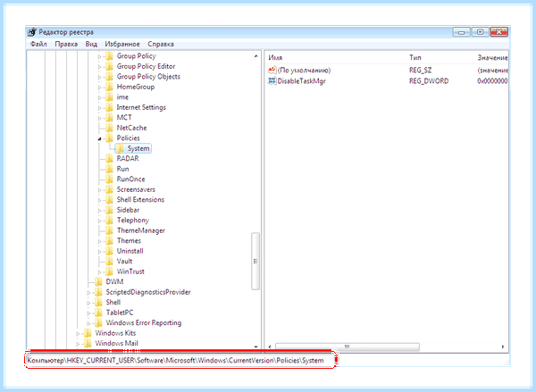Image resolution: width=536 pixels, height=392 pixels.
Task: Click the Telephony folder icon
Action: [109, 220]
